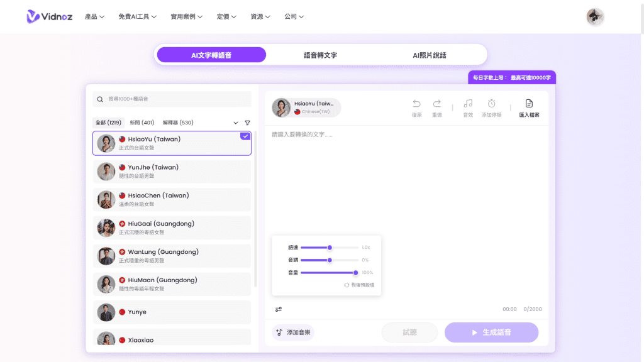Click the reset to default (恢復預設值) icon

click(347, 285)
